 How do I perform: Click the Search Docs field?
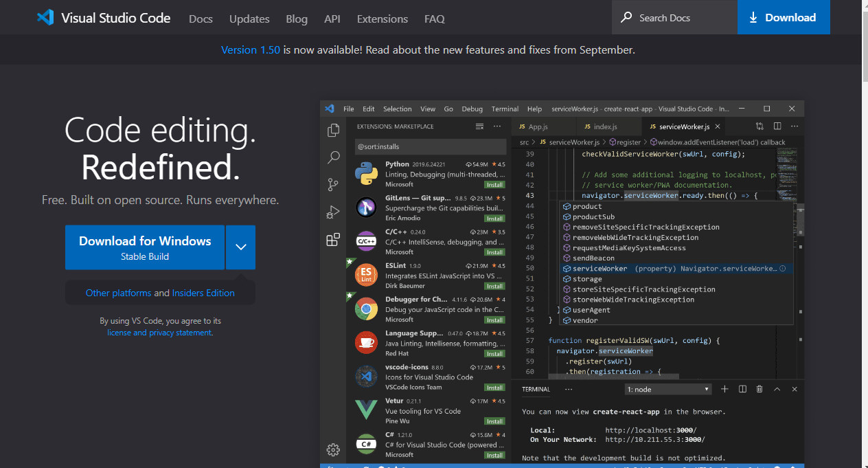pos(674,17)
